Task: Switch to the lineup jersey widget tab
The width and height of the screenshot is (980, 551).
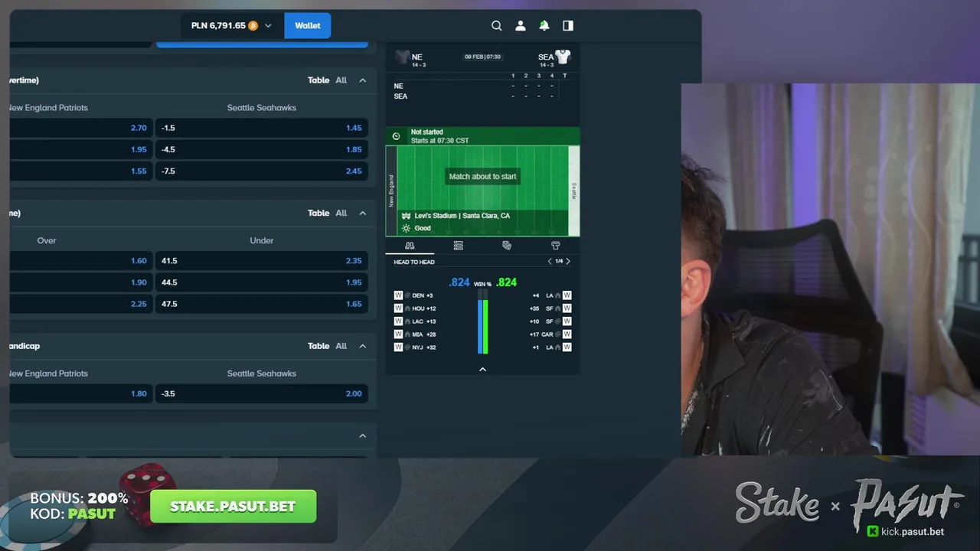Action: [x=556, y=246]
